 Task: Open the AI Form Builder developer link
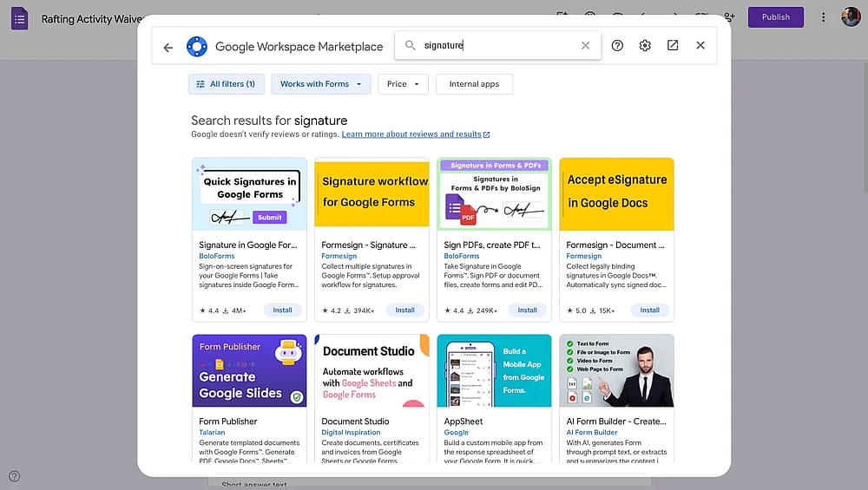click(x=592, y=433)
